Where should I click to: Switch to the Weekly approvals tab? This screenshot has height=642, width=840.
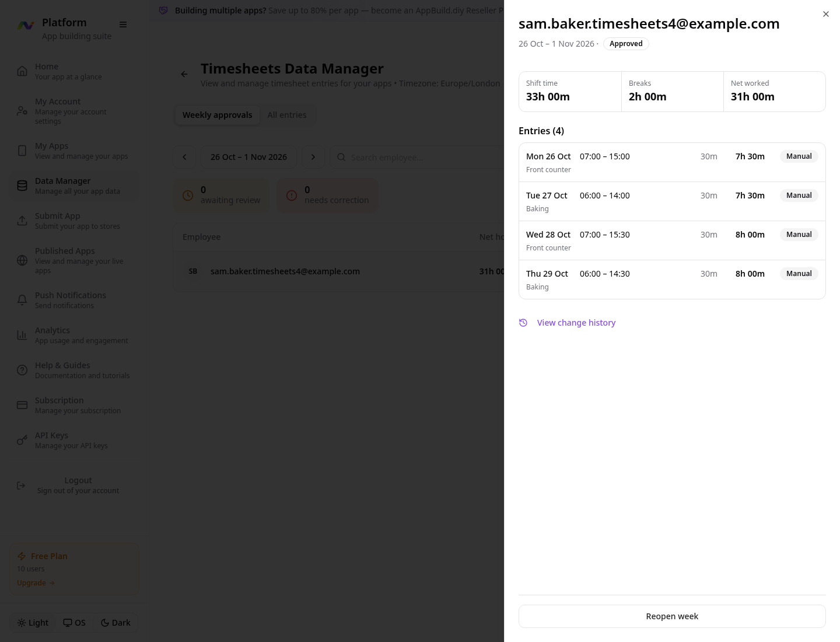218,115
